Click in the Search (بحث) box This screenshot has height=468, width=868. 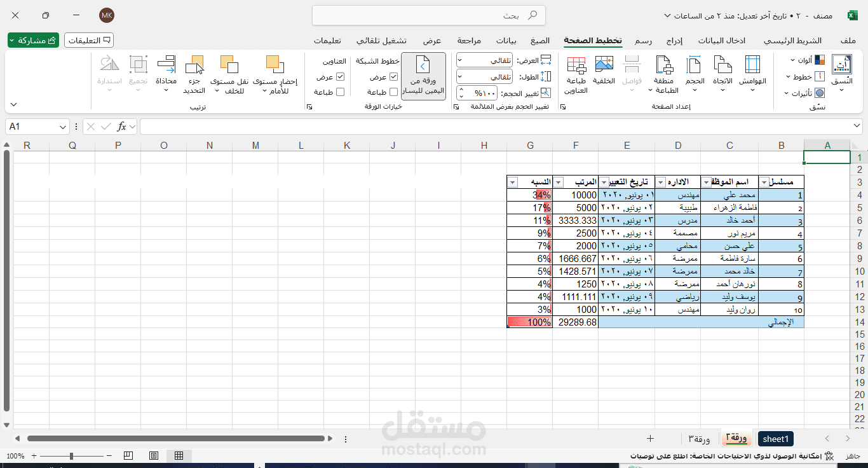[429, 15]
